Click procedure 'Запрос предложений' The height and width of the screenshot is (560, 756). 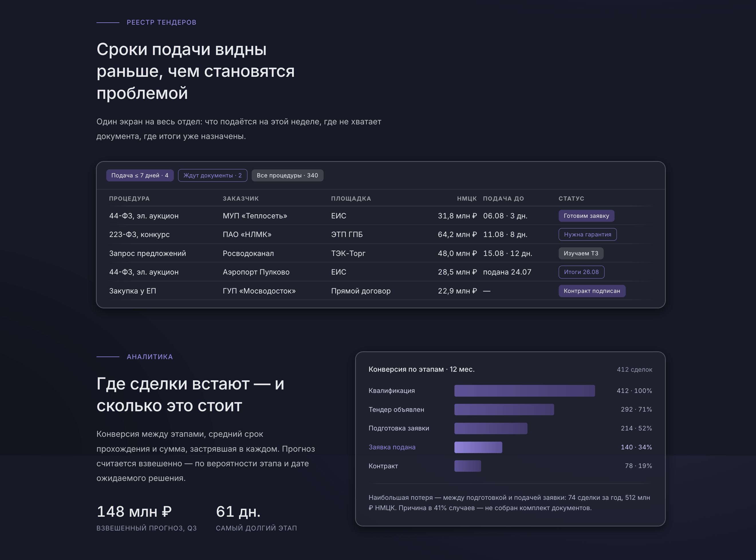point(147,253)
